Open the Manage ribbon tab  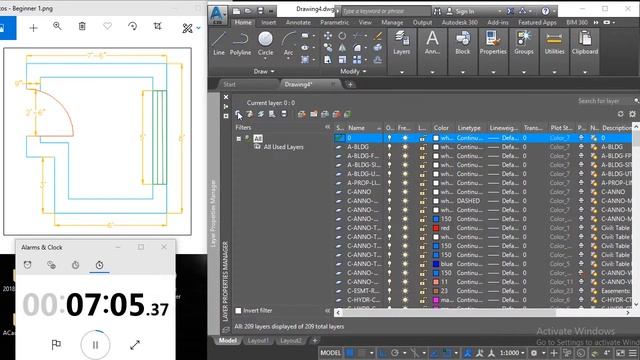tap(392, 22)
